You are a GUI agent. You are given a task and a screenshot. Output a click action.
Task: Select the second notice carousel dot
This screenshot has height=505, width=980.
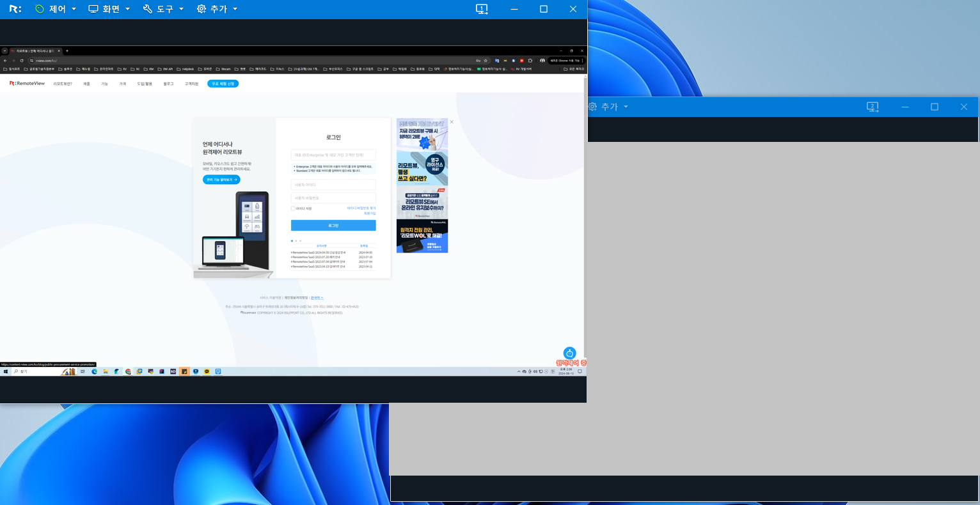pos(296,241)
